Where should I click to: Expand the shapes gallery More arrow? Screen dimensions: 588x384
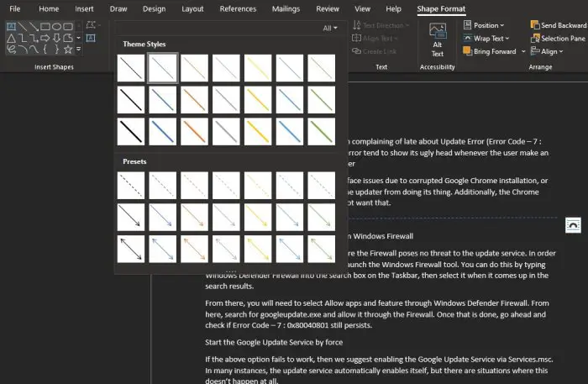click(x=78, y=49)
